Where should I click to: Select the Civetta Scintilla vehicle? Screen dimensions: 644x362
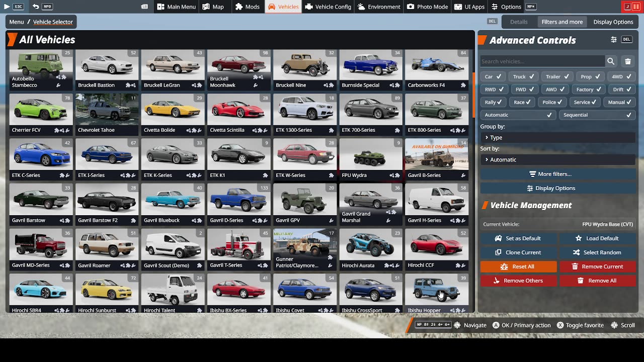coord(238,115)
